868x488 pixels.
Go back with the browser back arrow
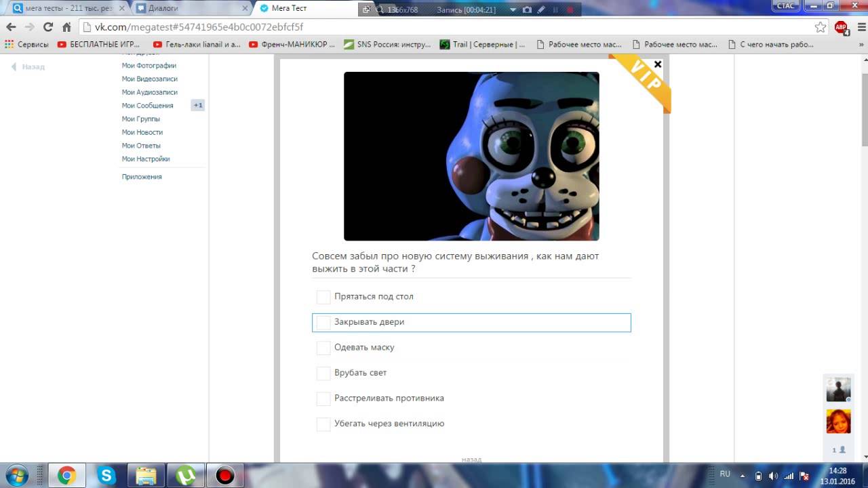(x=11, y=27)
